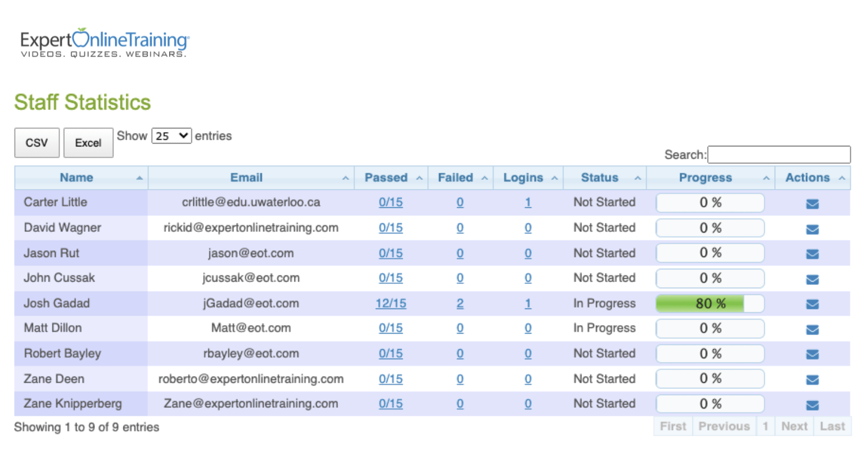Email Josh Gadad using envelope icon

coord(812,304)
